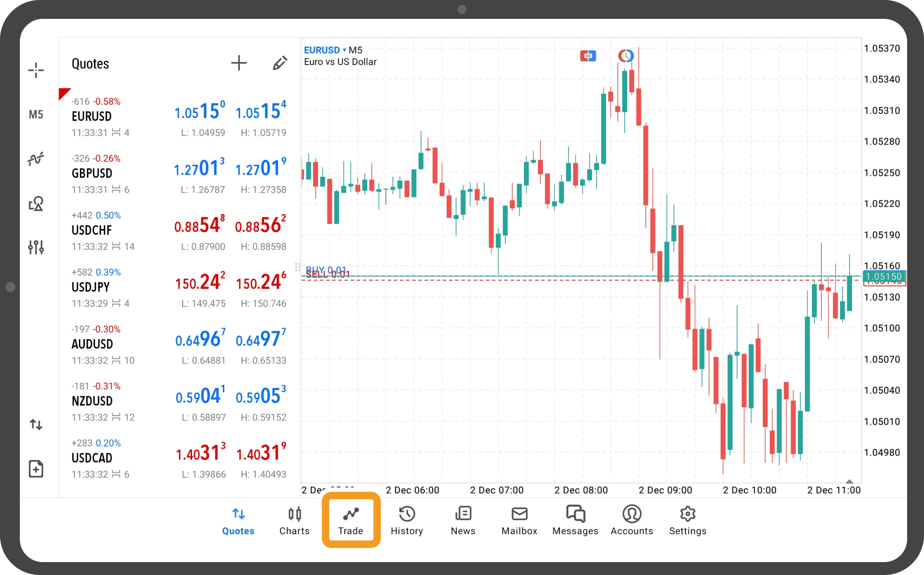Open the M5 timeframe selector
Viewport: 924px width, 575px height.
[x=36, y=115]
